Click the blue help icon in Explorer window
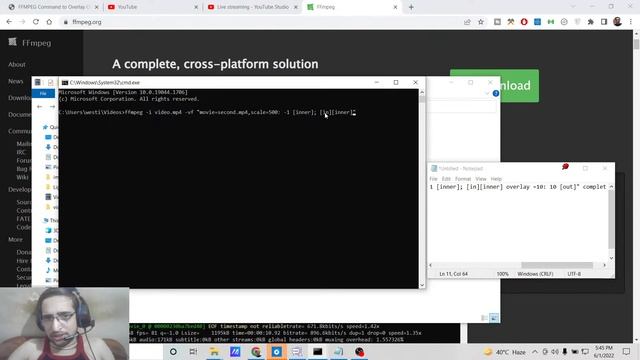This screenshot has width=640, height=360. [496, 93]
